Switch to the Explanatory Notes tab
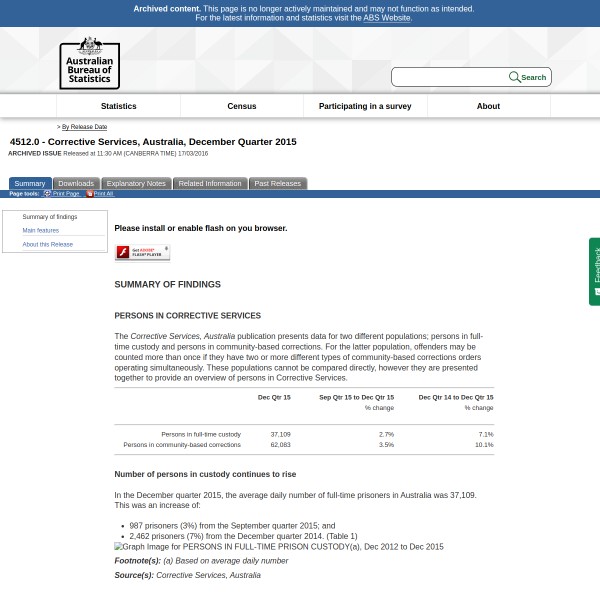This screenshot has width=600, height=600. click(136, 183)
